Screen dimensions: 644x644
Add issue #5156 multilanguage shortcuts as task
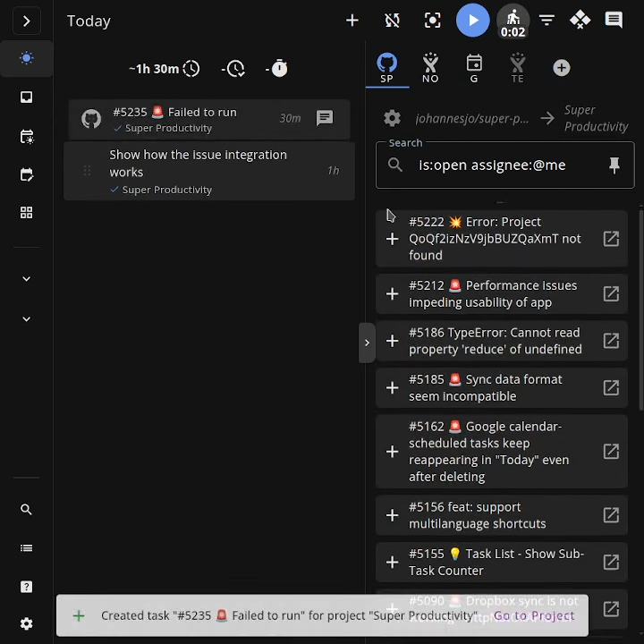pos(393,515)
